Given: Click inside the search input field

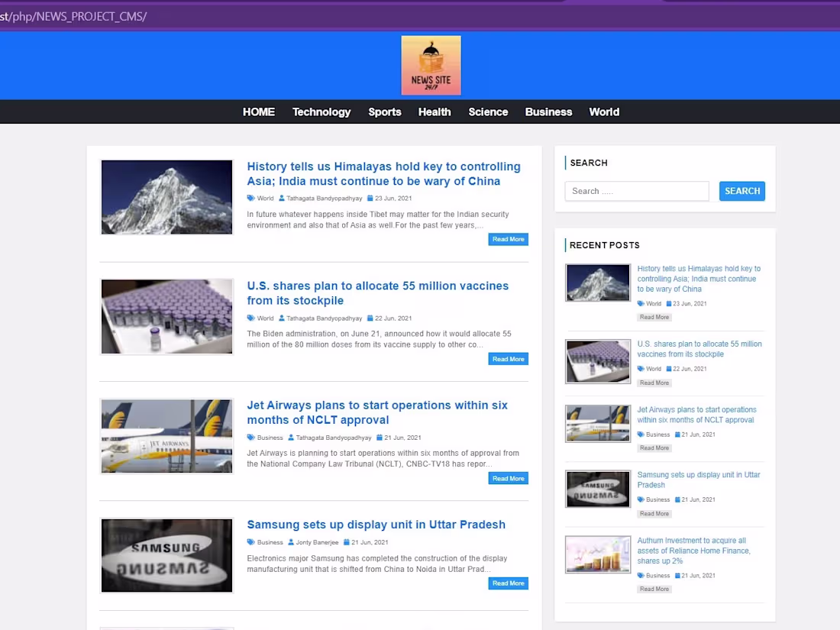Looking at the screenshot, I should tap(636, 191).
